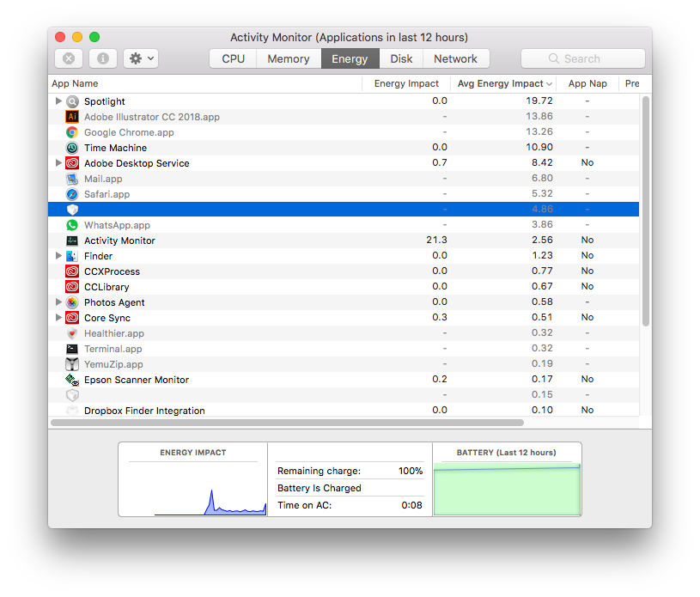This screenshot has width=700, height=597.
Task: Click the Terminal.app icon
Action: pyautogui.click(x=72, y=349)
